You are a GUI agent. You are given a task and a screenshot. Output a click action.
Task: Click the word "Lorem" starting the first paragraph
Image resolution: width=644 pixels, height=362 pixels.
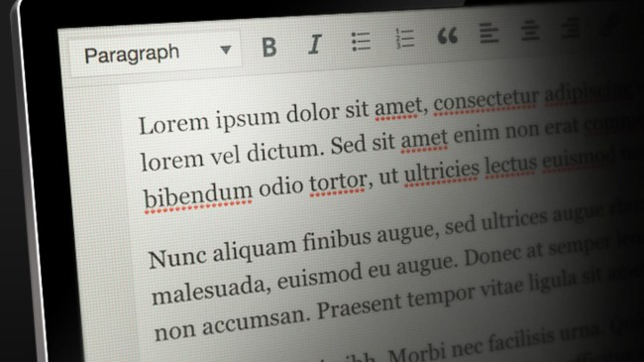tap(173, 123)
